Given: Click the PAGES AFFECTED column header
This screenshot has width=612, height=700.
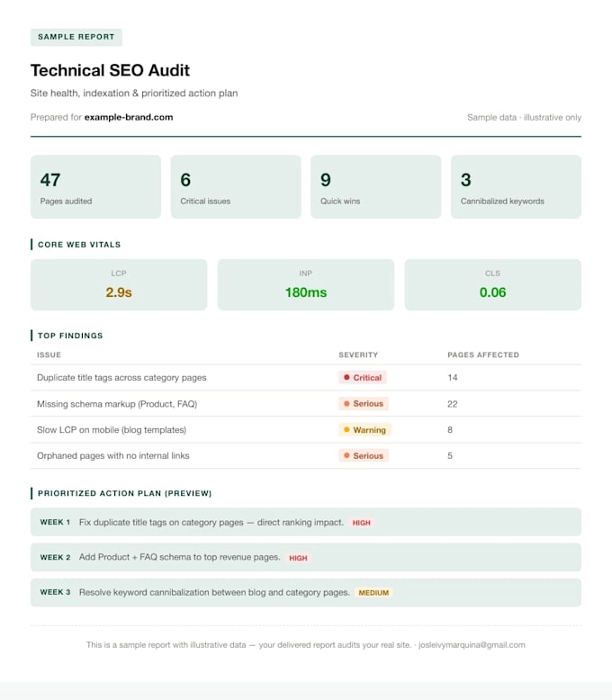Looking at the screenshot, I should (483, 354).
